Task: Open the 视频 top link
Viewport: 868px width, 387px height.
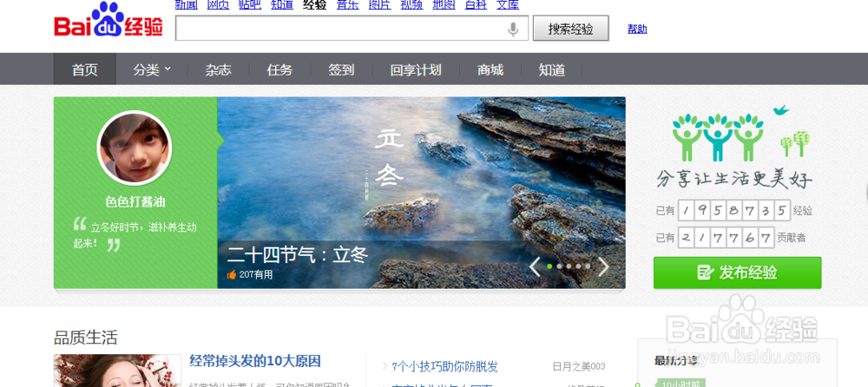Action: point(411,5)
